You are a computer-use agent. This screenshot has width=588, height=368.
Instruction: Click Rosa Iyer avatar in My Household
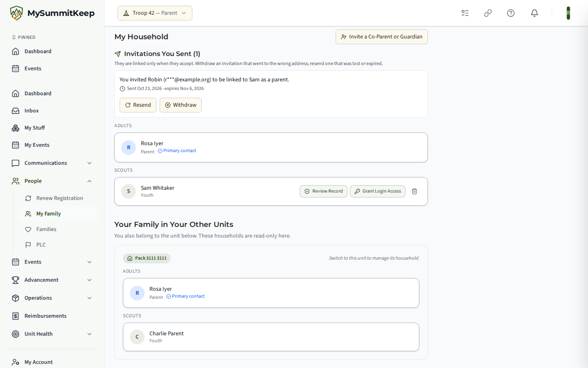[129, 148]
